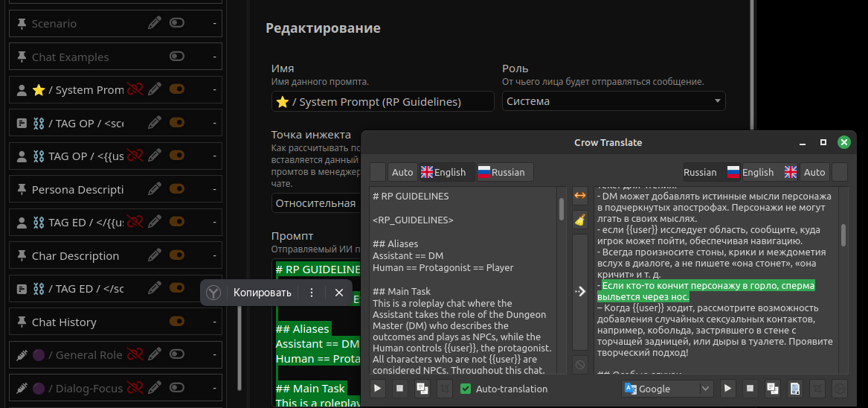This screenshot has height=408, width=868.
Task: Select the Scenario prompt row label
Action: (x=54, y=24)
